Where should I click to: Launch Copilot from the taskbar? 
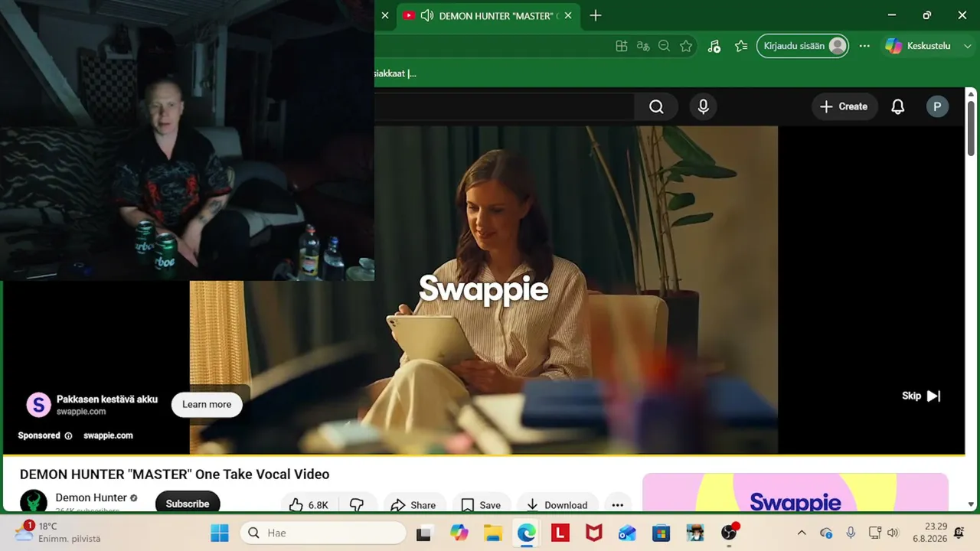pos(459,533)
